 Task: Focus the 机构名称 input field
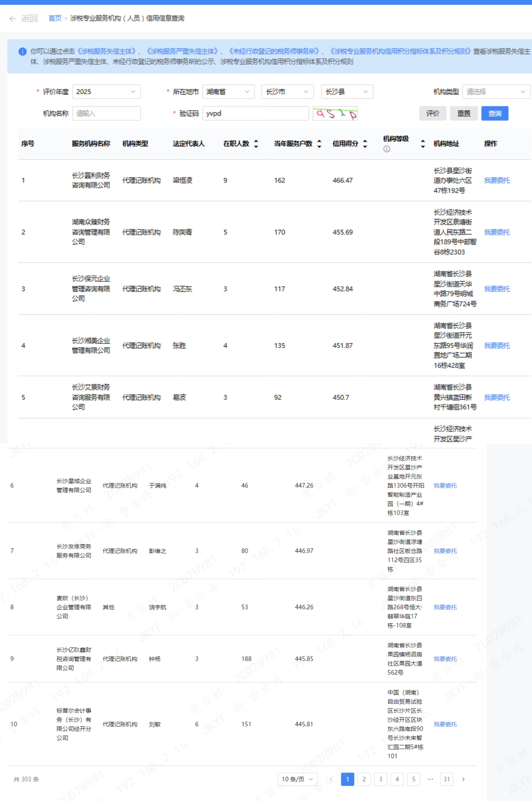coord(106,113)
